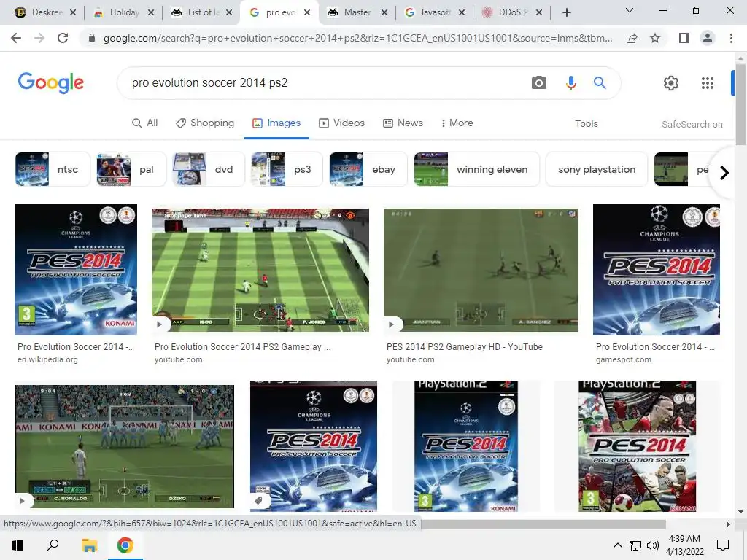This screenshot has height=560, width=747.
Task: Open the Windows Start menu
Action: point(18,545)
